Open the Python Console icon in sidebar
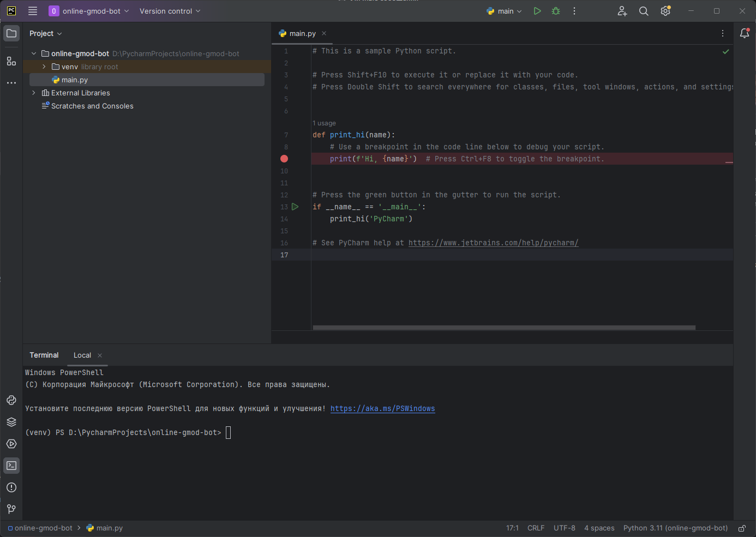Viewport: 756px width, 537px height. click(11, 400)
